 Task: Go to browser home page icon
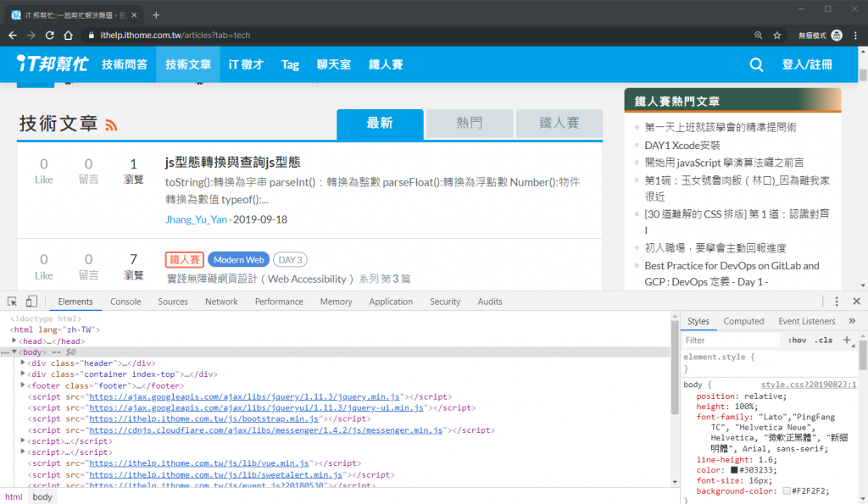pyautogui.click(x=68, y=36)
